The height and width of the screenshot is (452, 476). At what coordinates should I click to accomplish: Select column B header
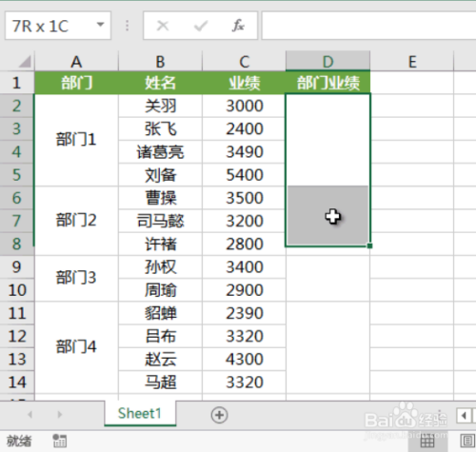coord(160,61)
